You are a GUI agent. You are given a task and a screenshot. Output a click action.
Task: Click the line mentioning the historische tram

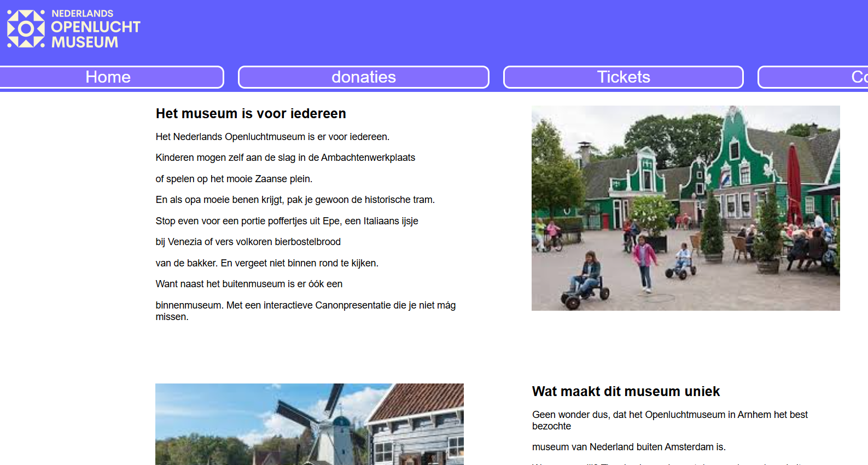295,200
